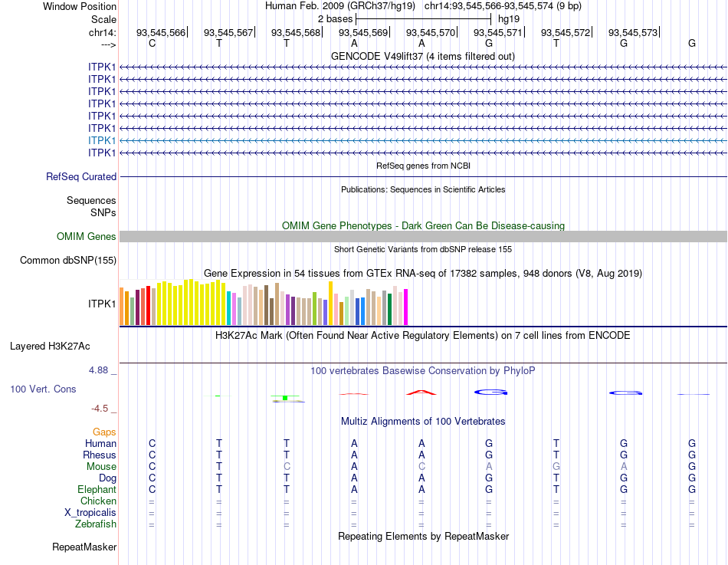This screenshot has height=565, width=728.
Task: Click the orange Gaps row label
Action: pyautogui.click(x=104, y=432)
